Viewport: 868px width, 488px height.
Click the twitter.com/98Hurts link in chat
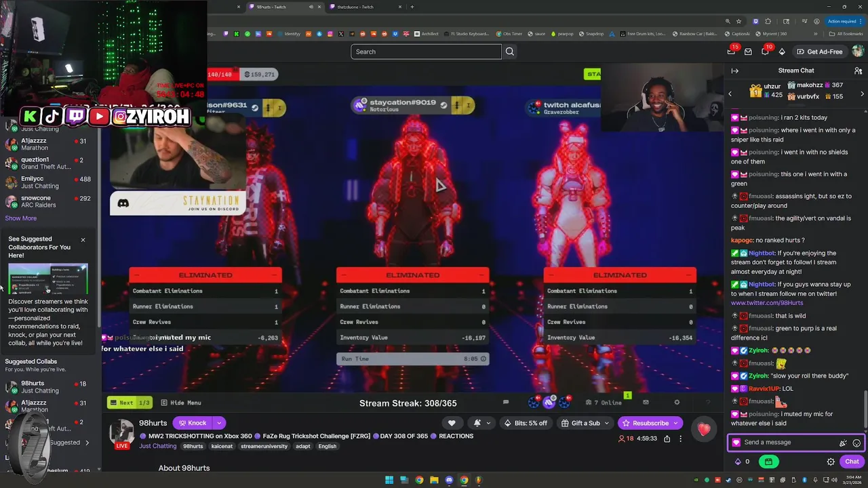coord(767,303)
